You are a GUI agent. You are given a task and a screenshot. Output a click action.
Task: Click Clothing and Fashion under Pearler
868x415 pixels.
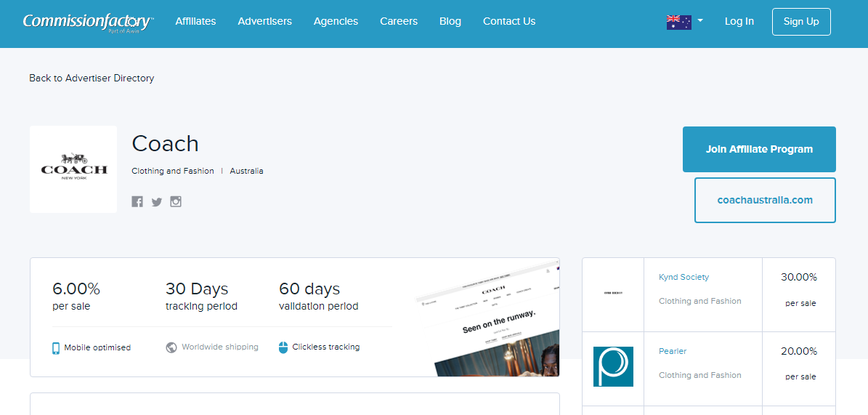click(x=699, y=376)
